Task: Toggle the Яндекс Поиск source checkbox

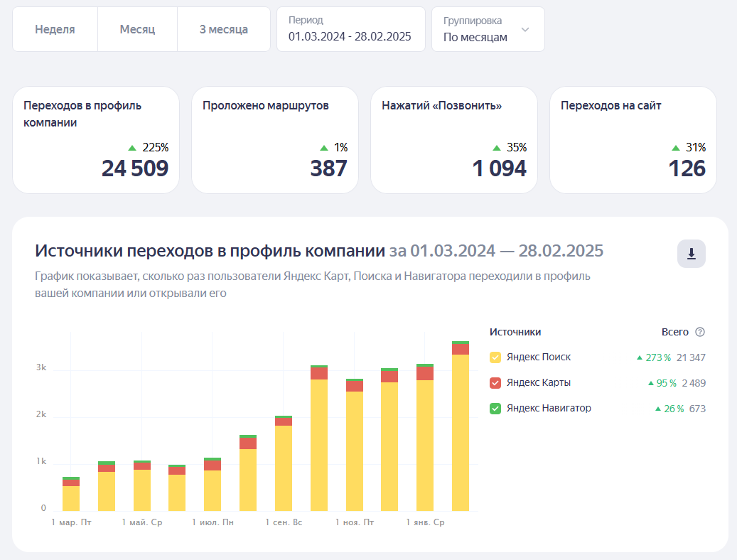Action: (495, 357)
